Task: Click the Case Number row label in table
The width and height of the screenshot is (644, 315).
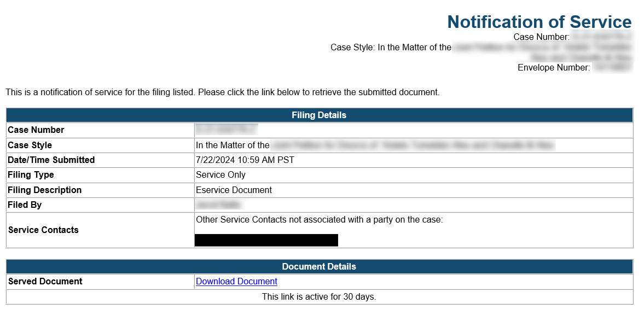Action: 36,130
